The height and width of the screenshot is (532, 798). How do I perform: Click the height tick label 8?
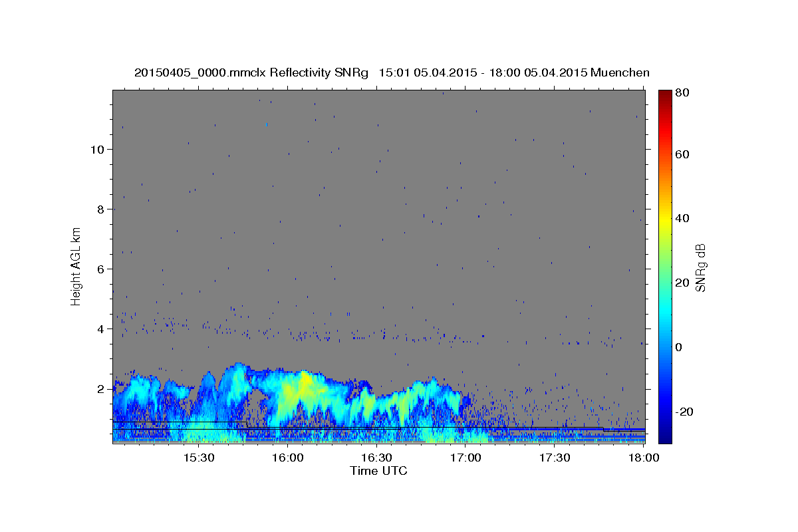(x=101, y=209)
